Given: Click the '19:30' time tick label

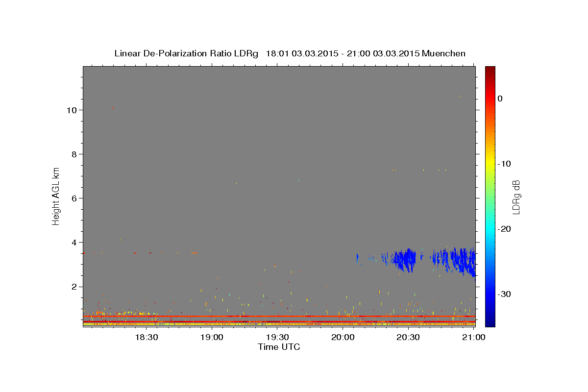Looking at the screenshot, I should pyautogui.click(x=277, y=337).
